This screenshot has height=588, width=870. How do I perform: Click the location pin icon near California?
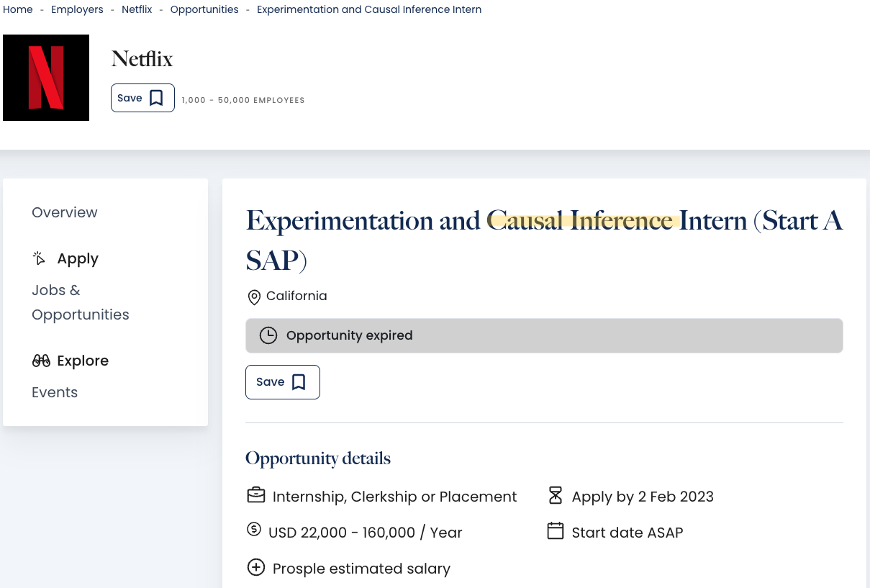coord(254,297)
